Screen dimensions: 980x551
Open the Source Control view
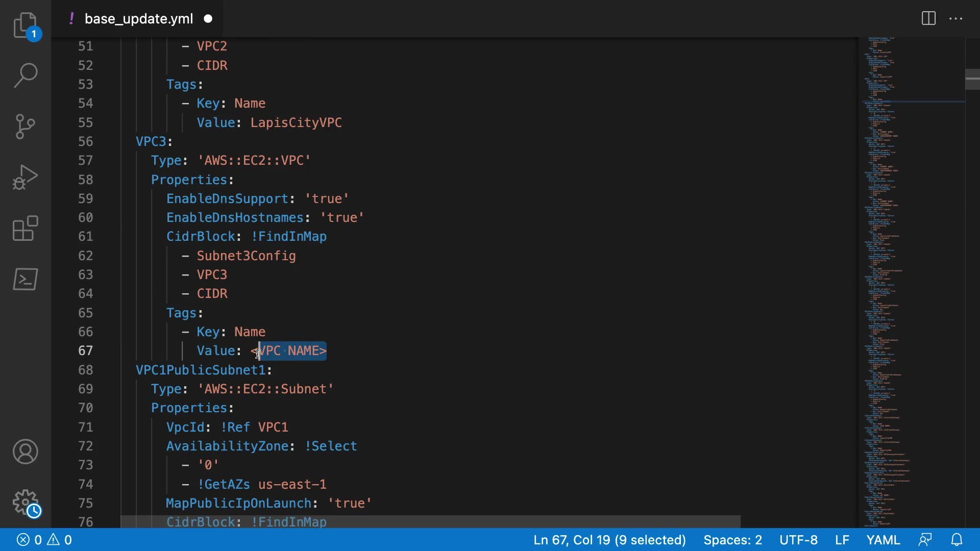click(x=25, y=127)
